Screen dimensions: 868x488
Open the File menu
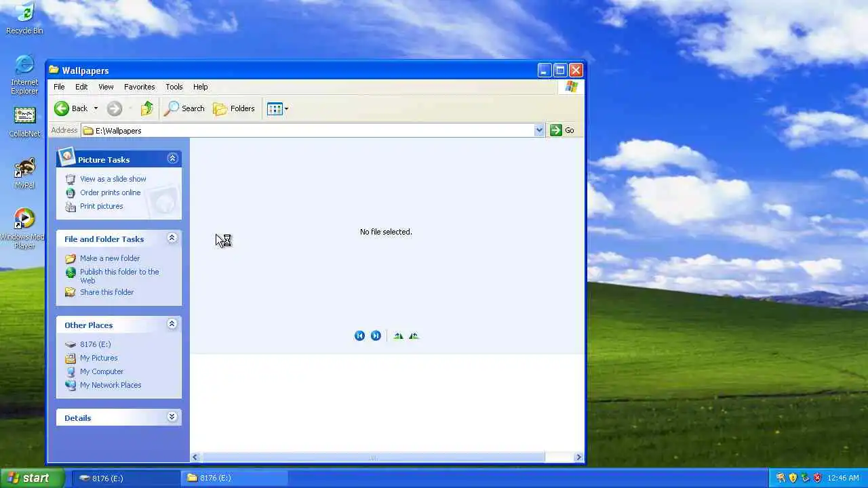coord(59,87)
